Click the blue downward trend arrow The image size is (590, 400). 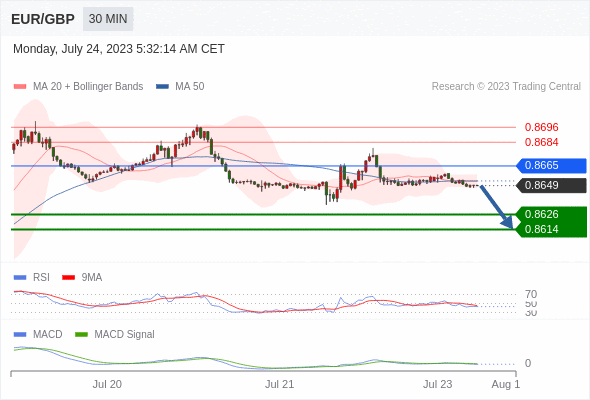(x=497, y=207)
